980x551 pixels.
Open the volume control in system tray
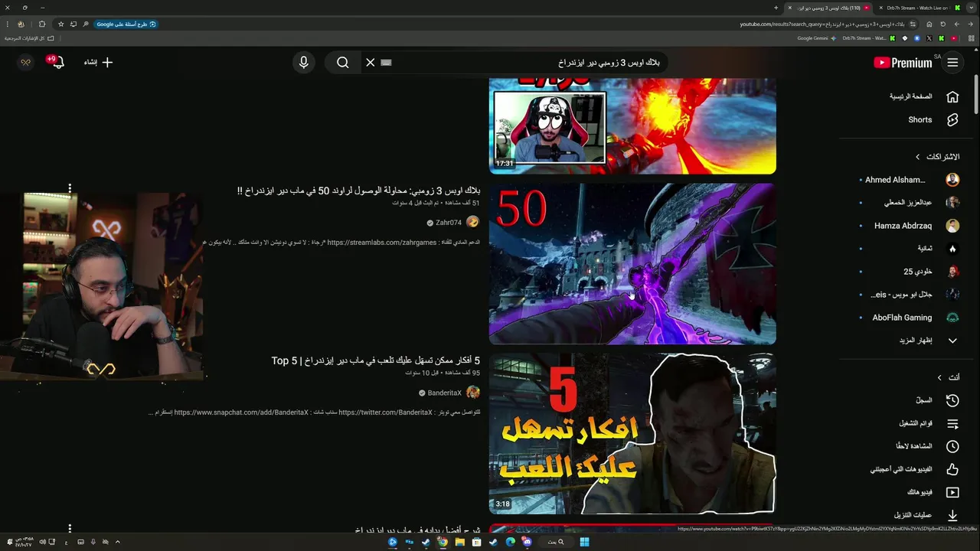pyautogui.click(x=42, y=542)
